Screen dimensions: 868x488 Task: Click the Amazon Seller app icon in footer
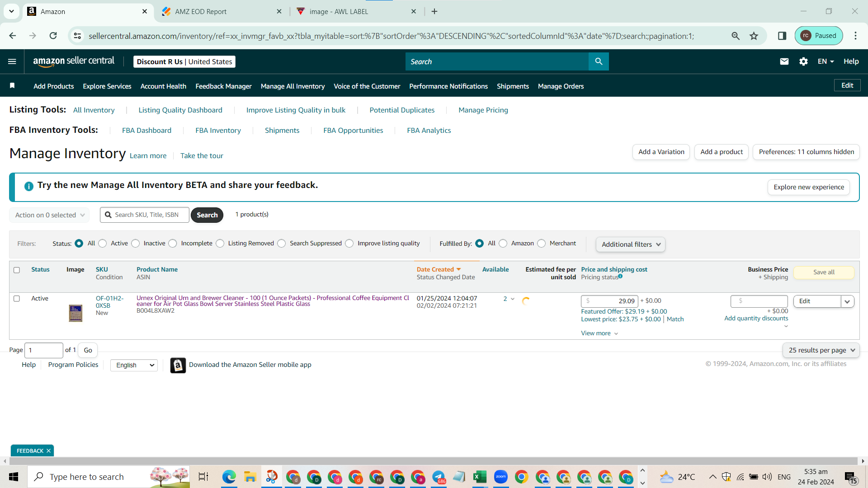click(x=178, y=365)
